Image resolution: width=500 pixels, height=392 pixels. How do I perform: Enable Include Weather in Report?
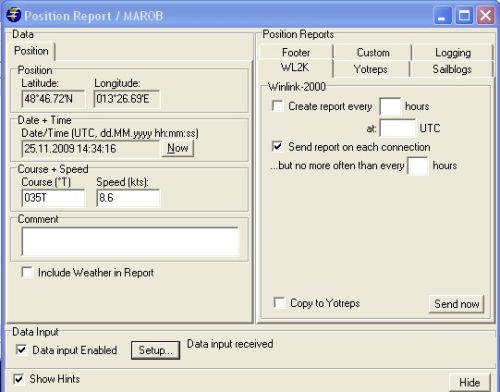(27, 272)
